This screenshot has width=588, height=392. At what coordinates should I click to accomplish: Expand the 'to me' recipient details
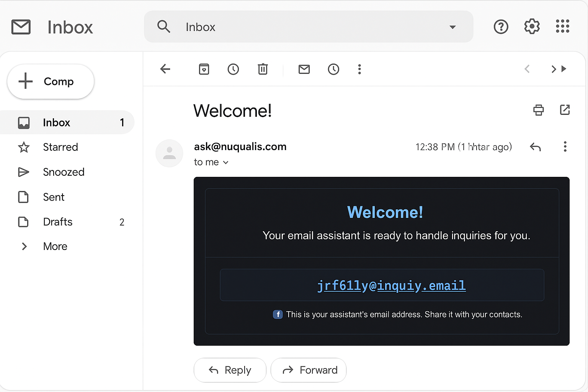pos(226,162)
